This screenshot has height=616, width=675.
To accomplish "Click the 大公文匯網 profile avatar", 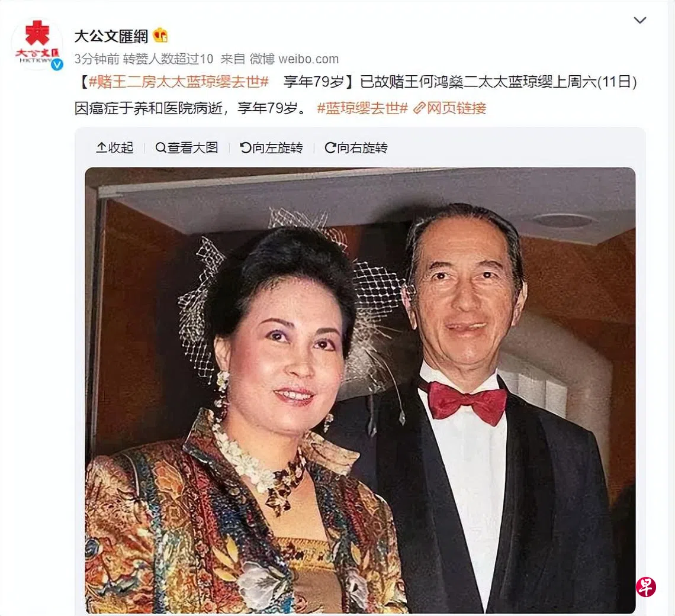I will click(x=37, y=44).
